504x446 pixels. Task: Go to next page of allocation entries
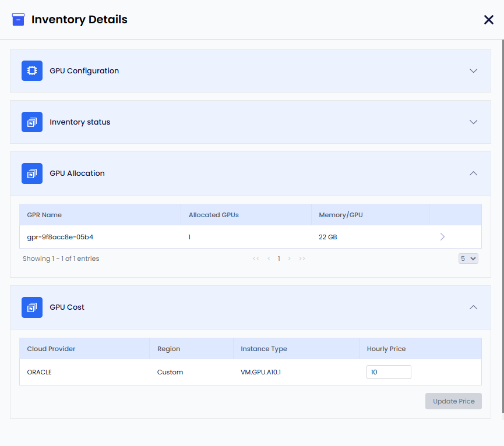pyautogui.click(x=289, y=259)
